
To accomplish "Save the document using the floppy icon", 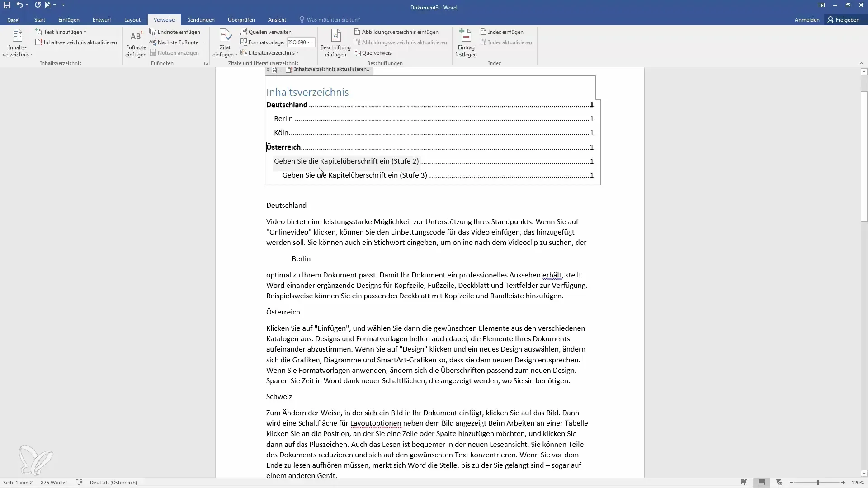I will click(7, 5).
